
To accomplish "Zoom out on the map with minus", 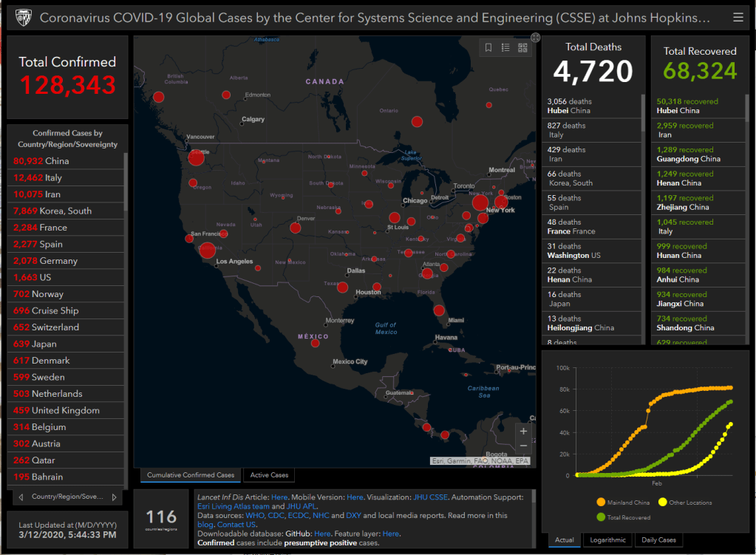I will 523,446.
